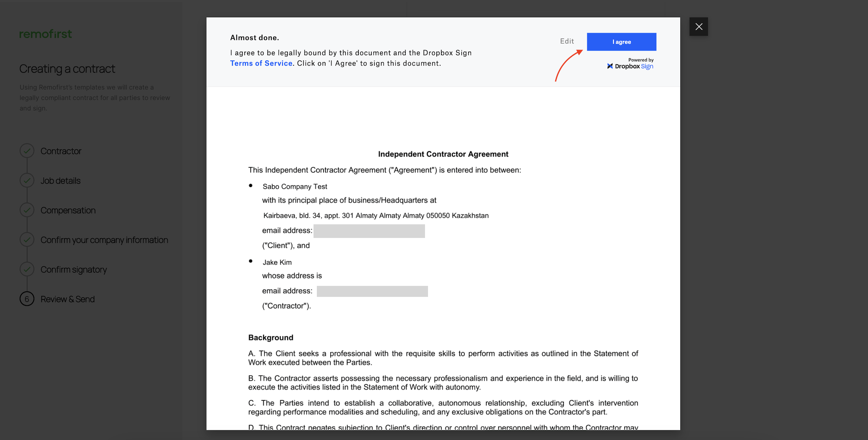Screen dimensions: 868x440
Task: Click paragraph A about the Client seeking a professional
Action: pyautogui.click(x=443, y=358)
